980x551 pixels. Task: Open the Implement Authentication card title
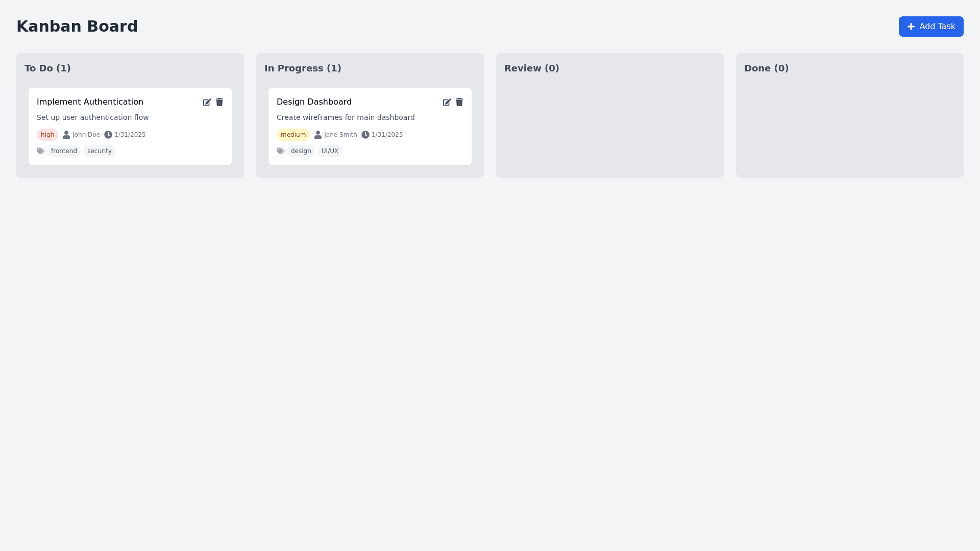90,102
